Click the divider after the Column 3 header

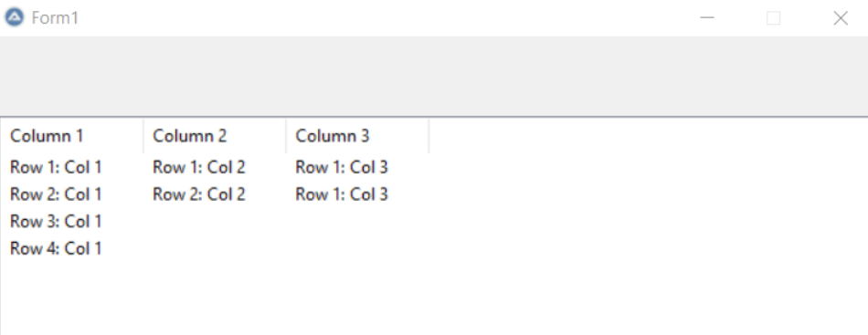click(x=429, y=136)
